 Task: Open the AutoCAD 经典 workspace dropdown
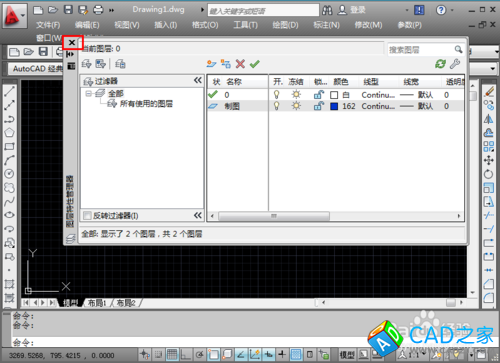(x=36, y=69)
